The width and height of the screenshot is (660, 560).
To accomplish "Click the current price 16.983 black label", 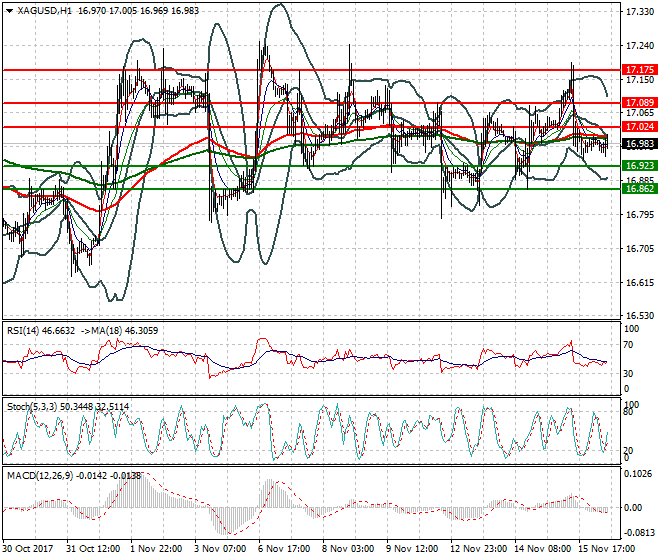I will [637, 143].
